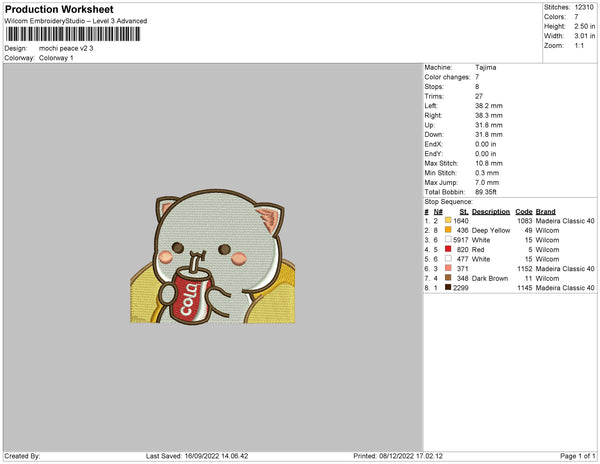Click the Created By label in footer

pos(22,456)
